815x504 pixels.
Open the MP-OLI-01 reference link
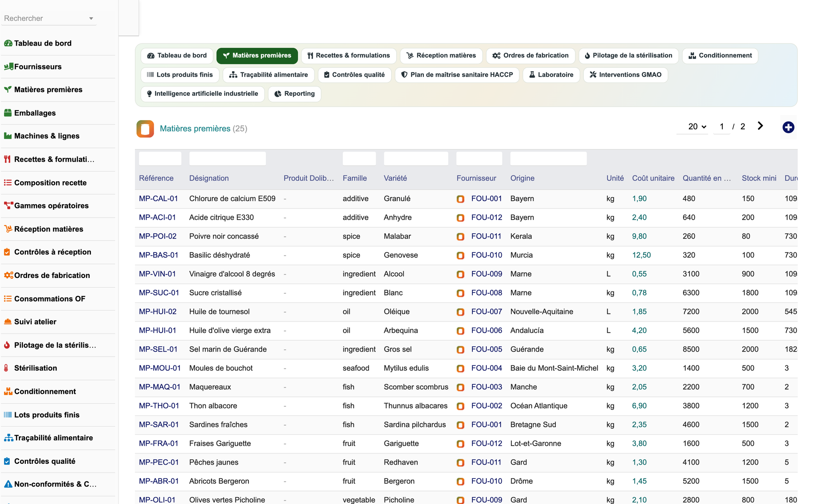click(157, 500)
